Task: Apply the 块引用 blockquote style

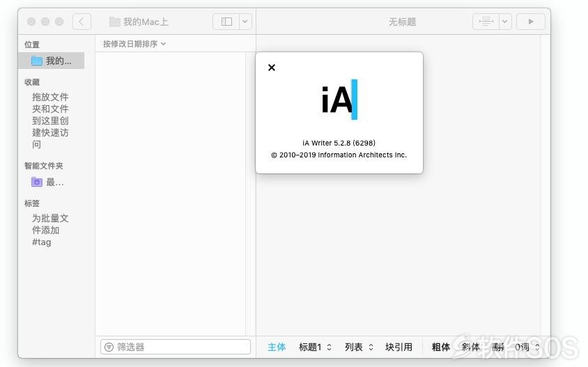Action: coord(399,347)
